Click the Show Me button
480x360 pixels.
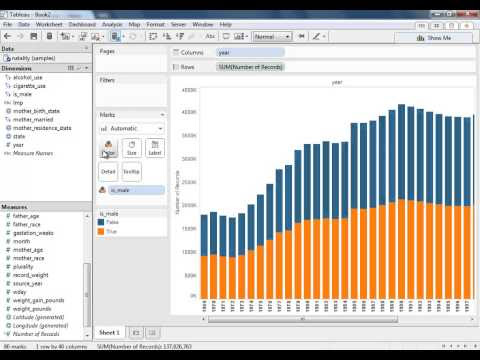click(x=434, y=38)
